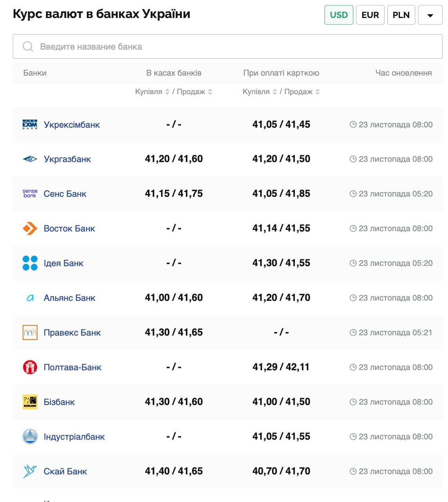Click the Правекс Банк logo icon

coord(30,333)
